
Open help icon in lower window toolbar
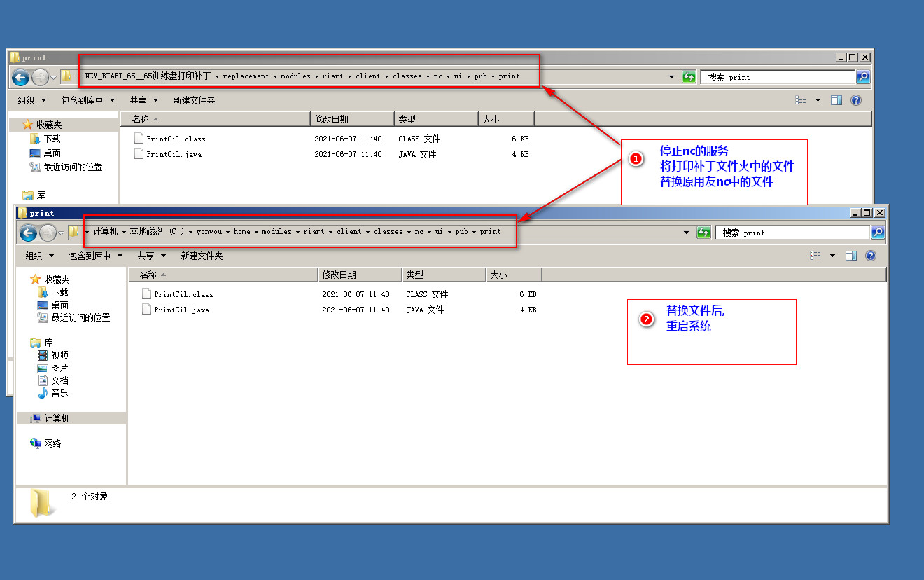tap(870, 256)
